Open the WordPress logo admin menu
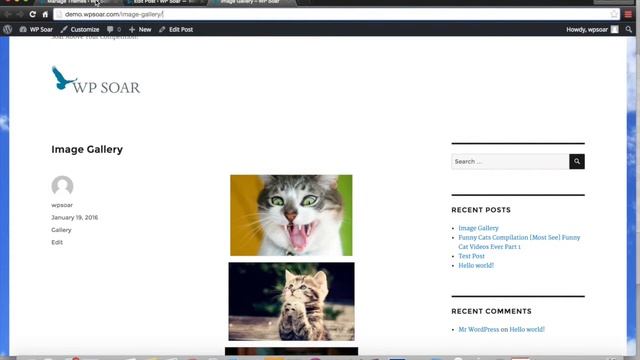Image resolution: width=640 pixels, height=360 pixels. tap(7, 29)
